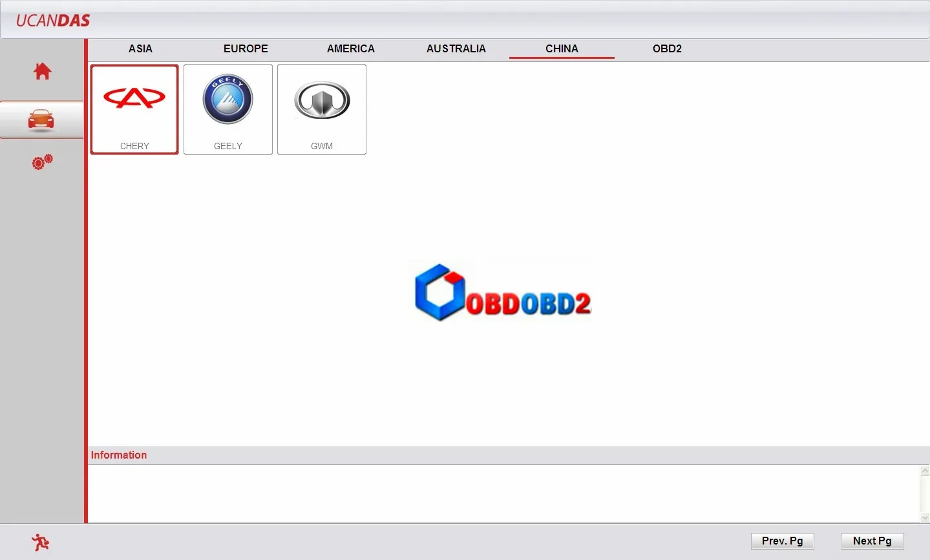The height and width of the screenshot is (560, 930).
Task: Switch to the AUSTRALIA tab
Action: tap(456, 49)
